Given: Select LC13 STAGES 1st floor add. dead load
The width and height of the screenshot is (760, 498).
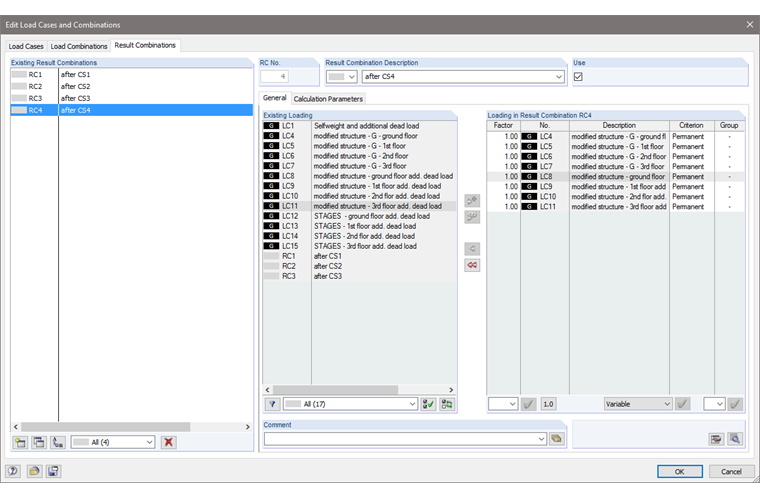Looking at the screenshot, I should tap(359, 226).
